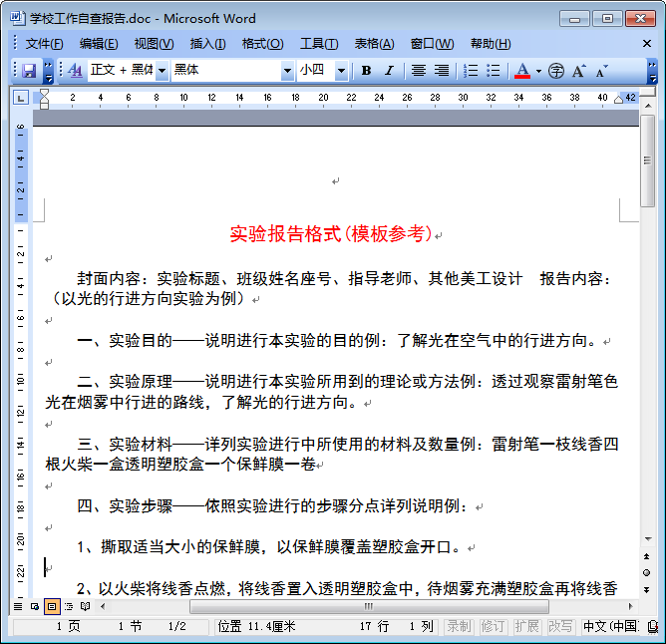This screenshot has width=666, height=644.
Task: Click the vertical scrollbar thumb
Action: [x=648, y=161]
